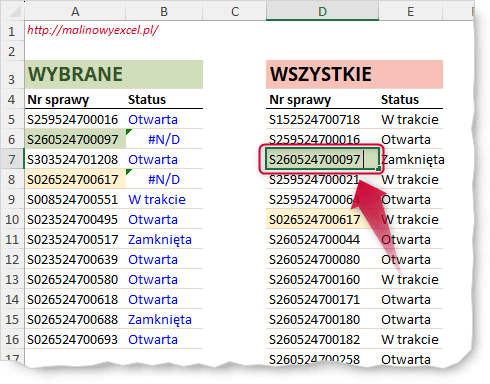Select column C header

pos(234,12)
